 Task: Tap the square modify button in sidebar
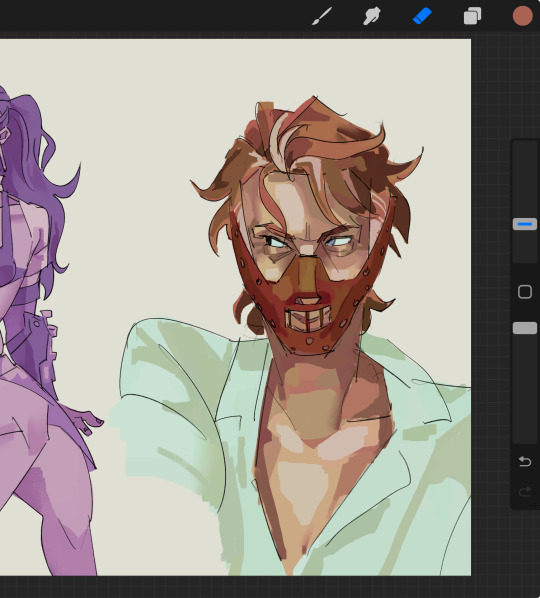coord(525,292)
